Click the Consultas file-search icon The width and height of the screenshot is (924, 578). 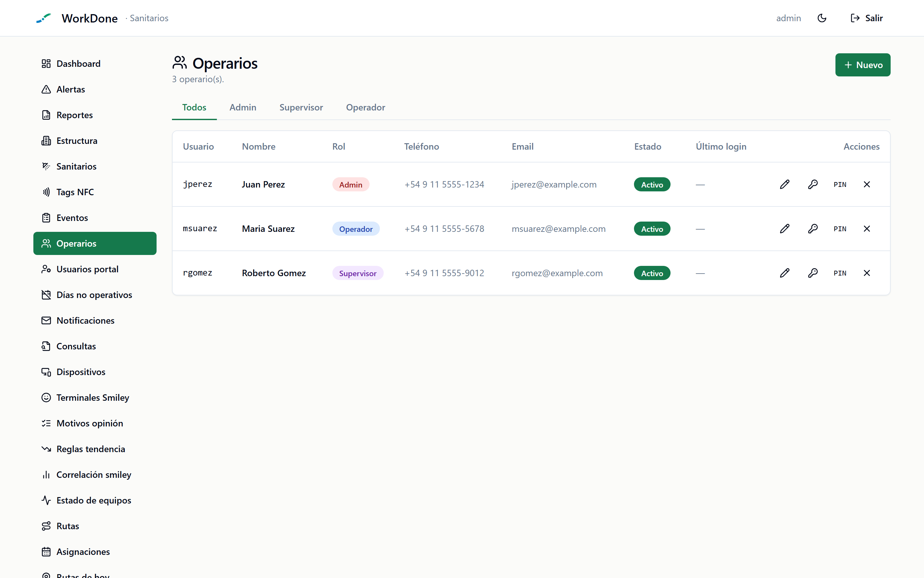(x=46, y=346)
